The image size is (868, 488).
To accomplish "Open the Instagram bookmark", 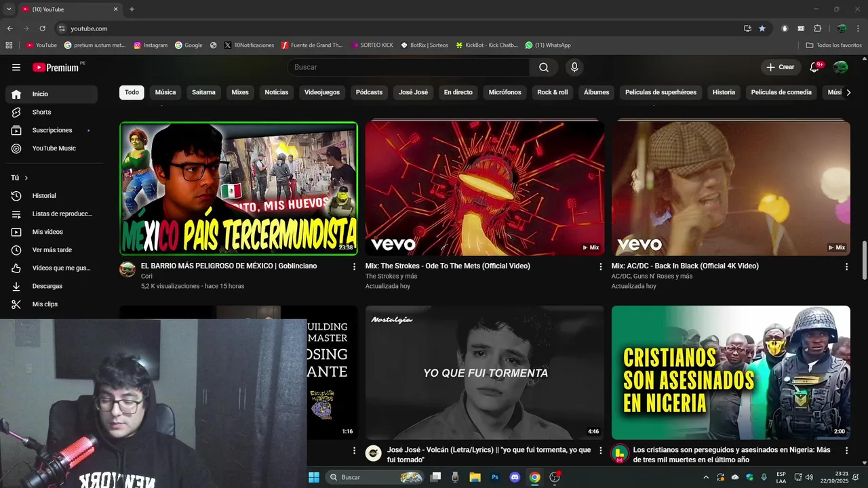I will click(151, 45).
